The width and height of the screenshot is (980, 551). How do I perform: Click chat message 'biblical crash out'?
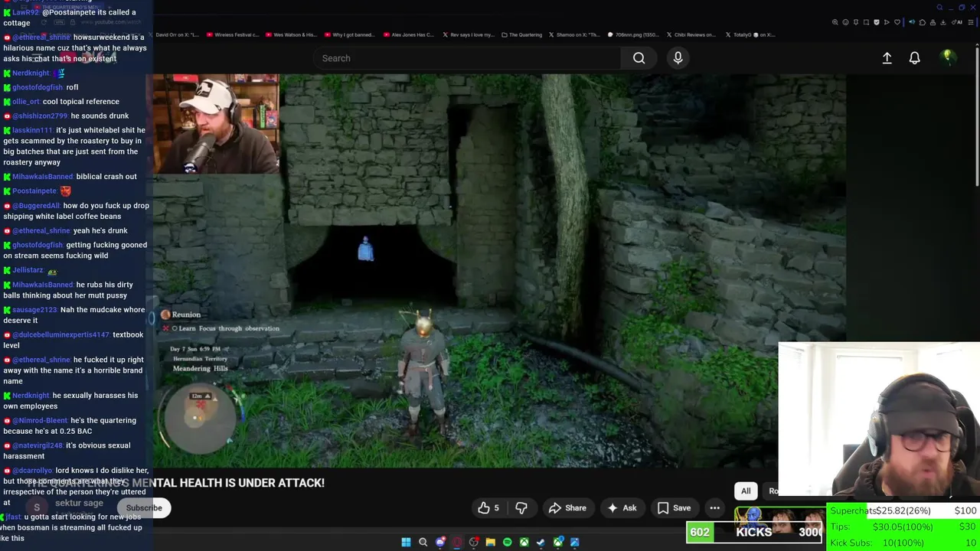click(x=106, y=177)
